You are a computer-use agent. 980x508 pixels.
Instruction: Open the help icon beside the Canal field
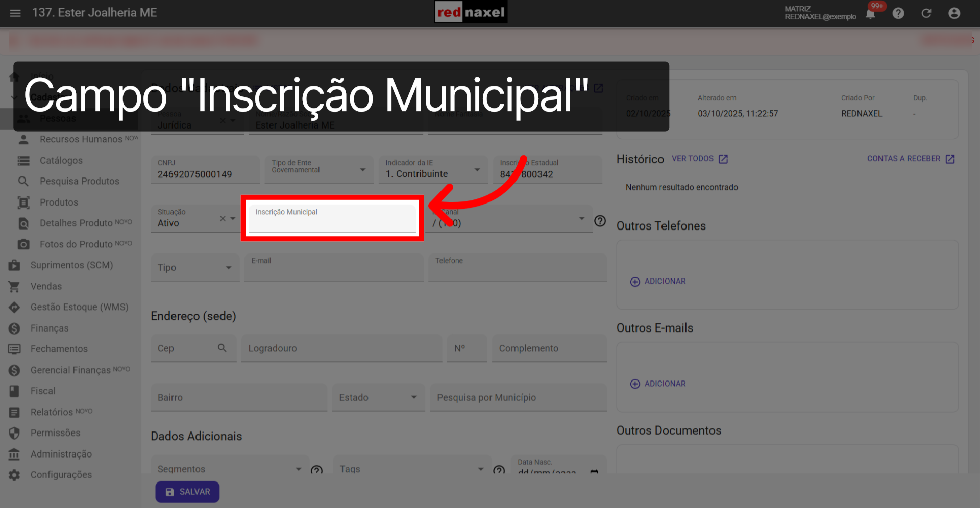point(600,221)
